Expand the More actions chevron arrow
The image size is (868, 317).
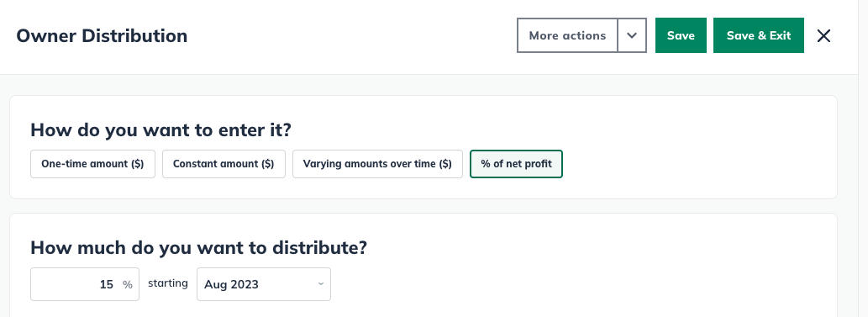632,35
